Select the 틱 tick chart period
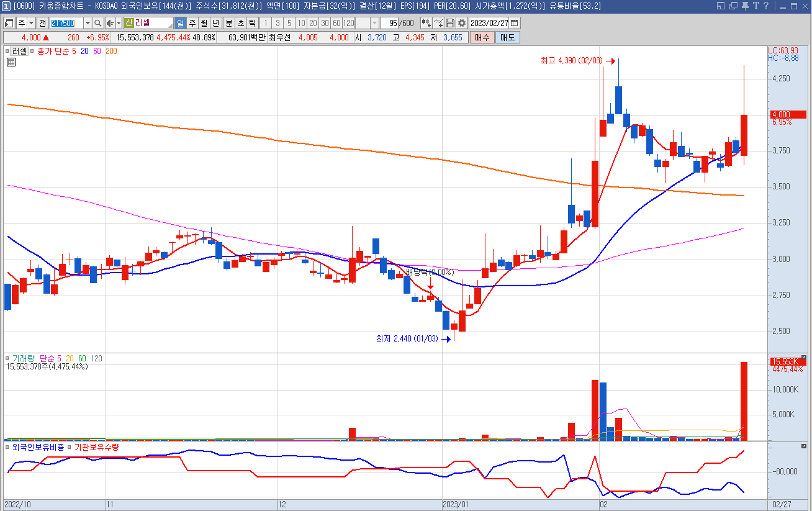This screenshot has height=511, width=812. pyautogui.click(x=252, y=23)
